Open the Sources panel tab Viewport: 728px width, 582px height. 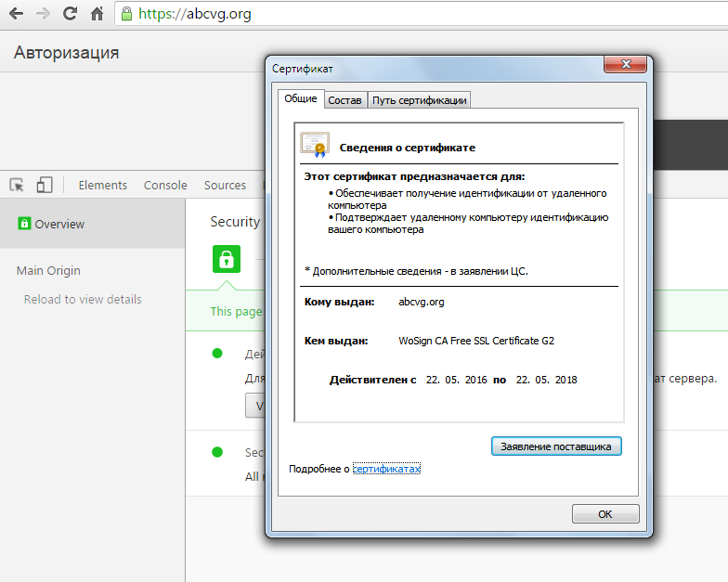225,185
